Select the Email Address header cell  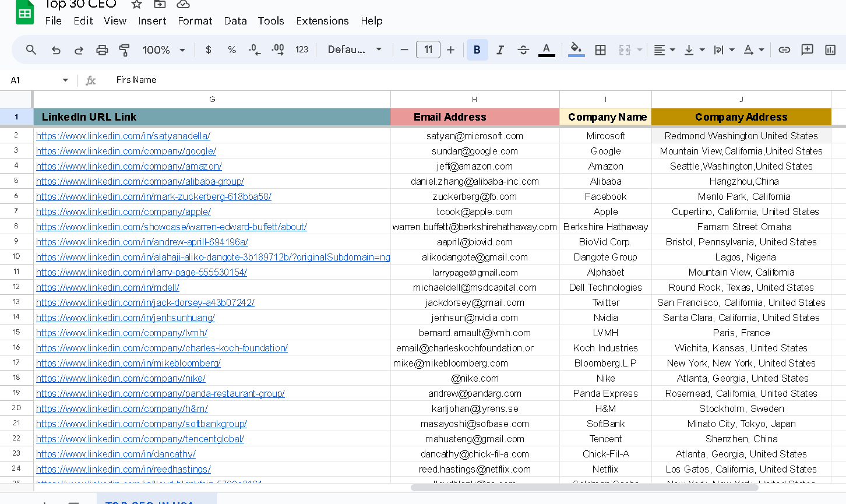tap(475, 117)
